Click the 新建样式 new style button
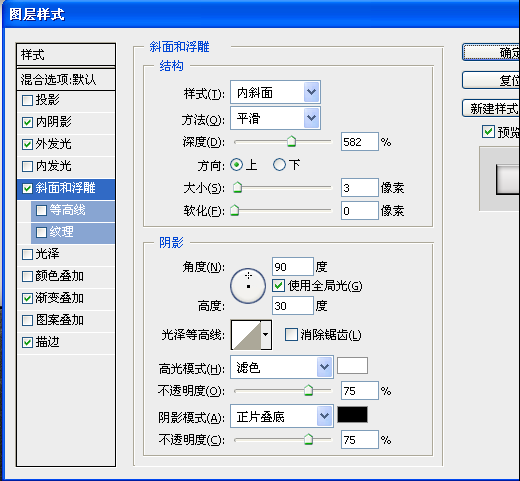520x481 pixels. 491,108
